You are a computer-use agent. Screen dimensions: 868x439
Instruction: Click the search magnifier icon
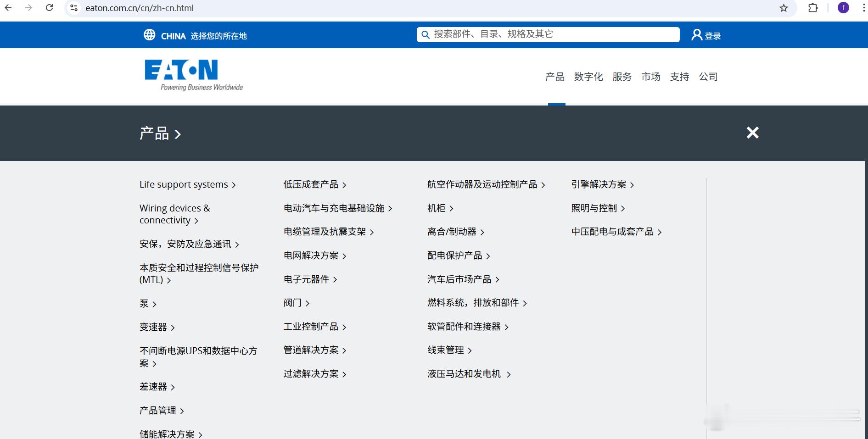425,34
